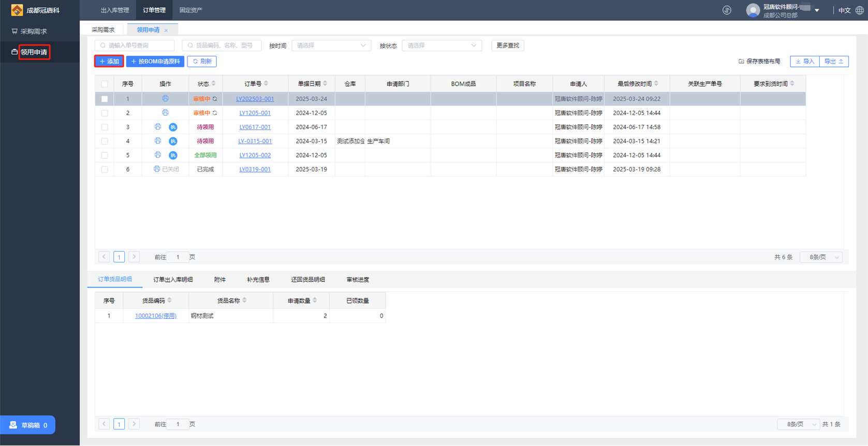868x446 pixels.
Task: Click the 按BOM申请原料 button
Action: 155,61
